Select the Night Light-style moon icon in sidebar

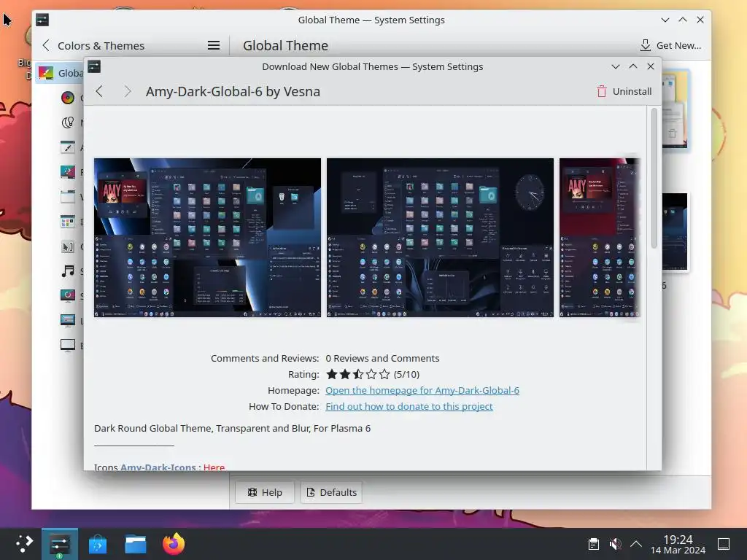[x=68, y=122]
